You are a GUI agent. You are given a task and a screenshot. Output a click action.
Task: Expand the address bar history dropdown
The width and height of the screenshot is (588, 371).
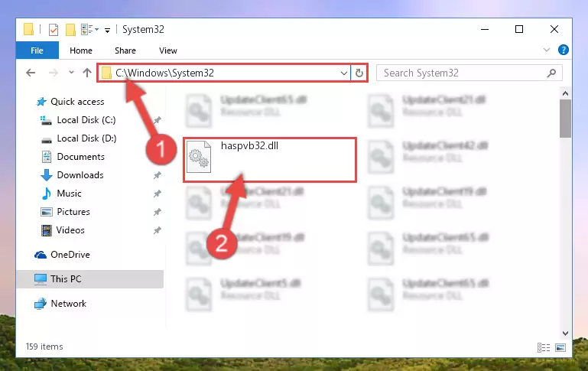pos(343,73)
